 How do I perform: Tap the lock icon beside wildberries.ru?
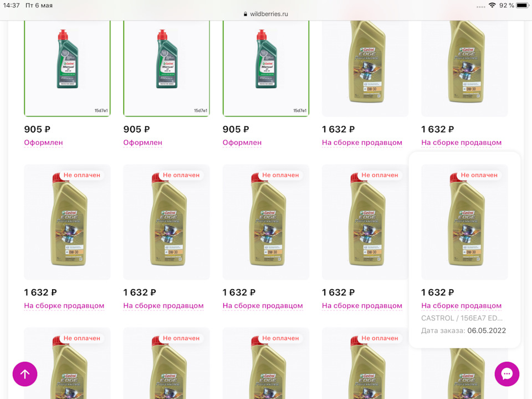tap(245, 14)
